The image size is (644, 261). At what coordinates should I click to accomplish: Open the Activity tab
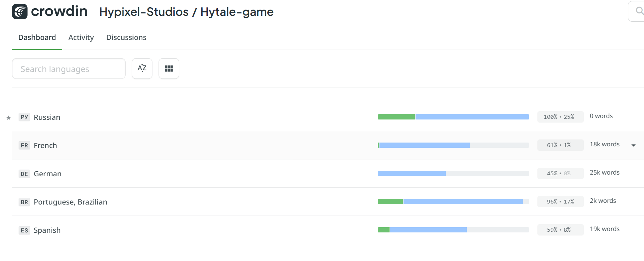tap(81, 37)
